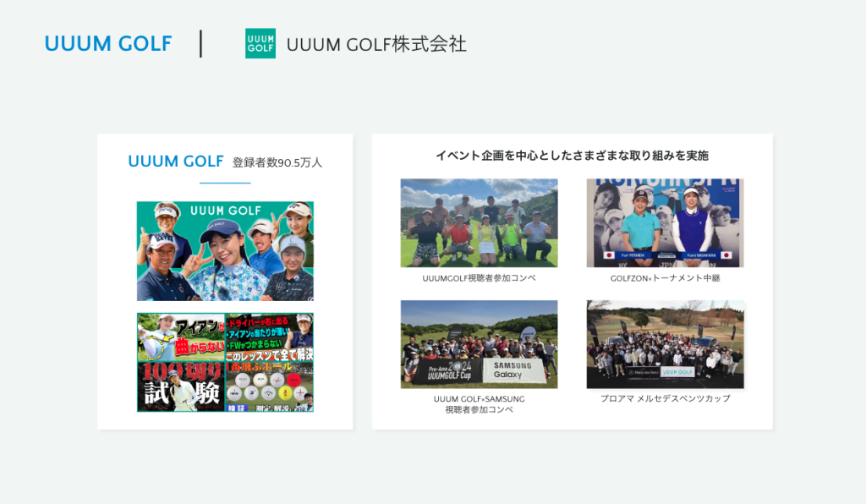Click the UUUMGOLF視聴者参加コンペ caption

click(479, 277)
